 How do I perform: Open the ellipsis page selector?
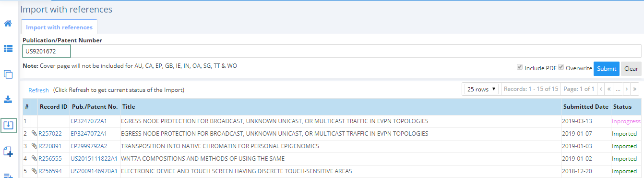pos(618,89)
